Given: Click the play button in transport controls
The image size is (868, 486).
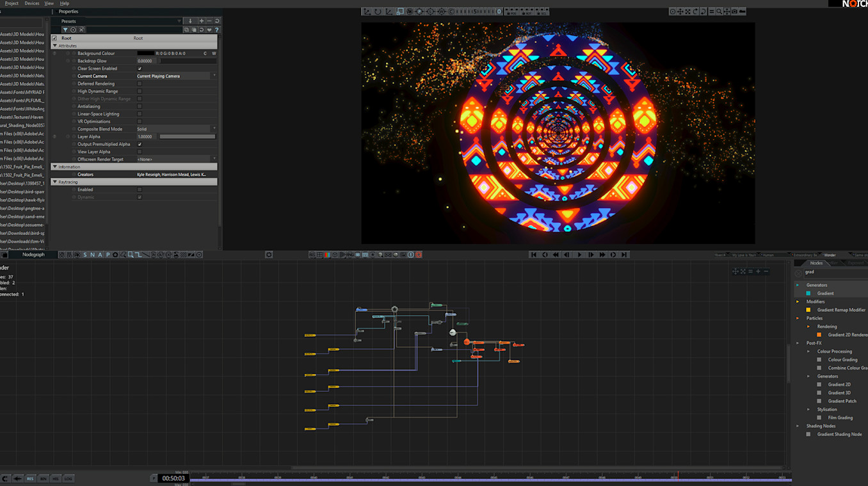Looking at the screenshot, I should click(x=580, y=255).
